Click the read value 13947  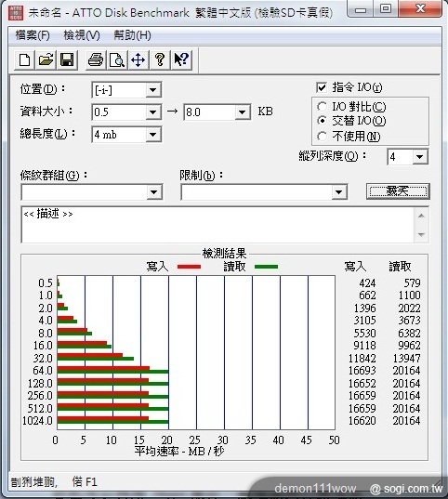[x=406, y=359]
